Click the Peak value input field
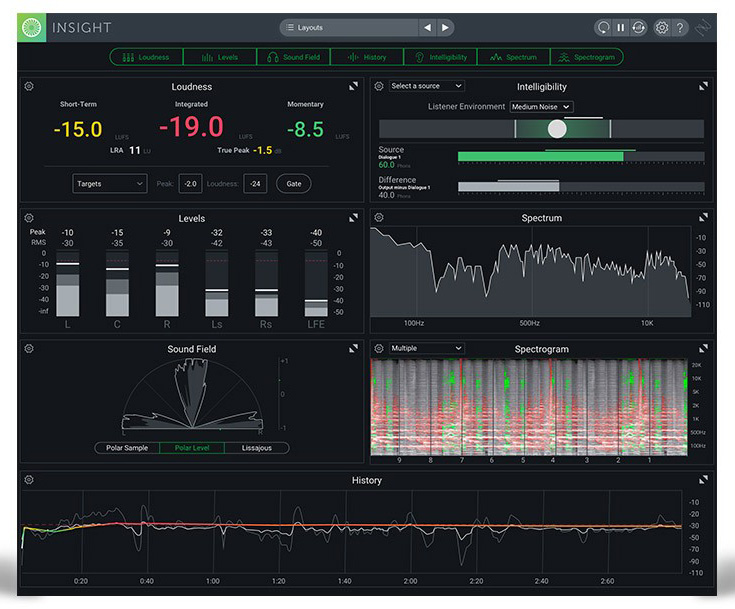The image size is (735, 609). [x=191, y=184]
